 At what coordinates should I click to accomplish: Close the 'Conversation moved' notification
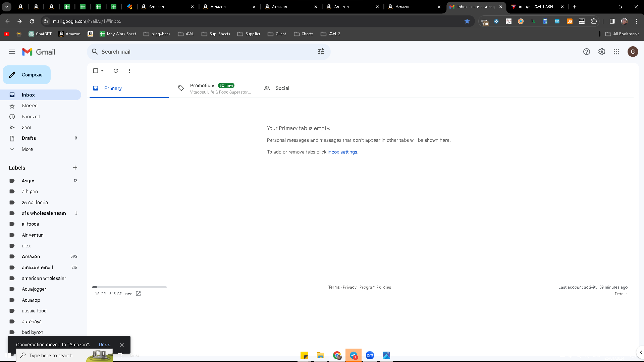122,345
